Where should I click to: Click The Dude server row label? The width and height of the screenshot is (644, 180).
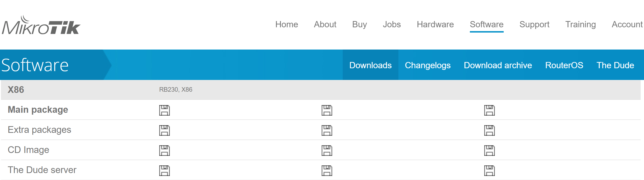[42, 170]
